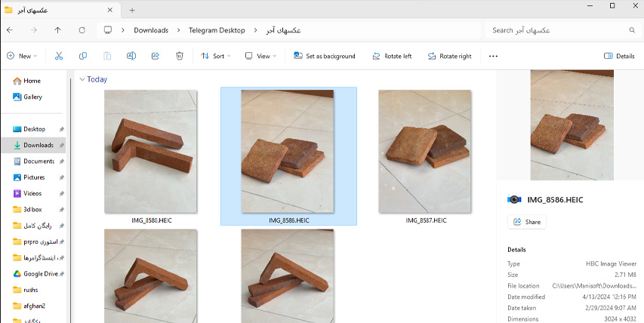Select bottom-left stacked bricks thumbnail
Viewport: 644px width, 323px height.
point(151,275)
